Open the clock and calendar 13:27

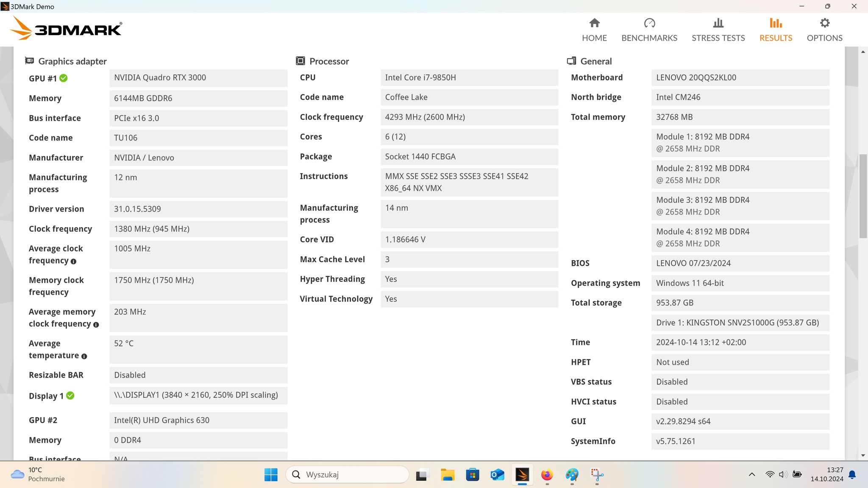point(827,474)
